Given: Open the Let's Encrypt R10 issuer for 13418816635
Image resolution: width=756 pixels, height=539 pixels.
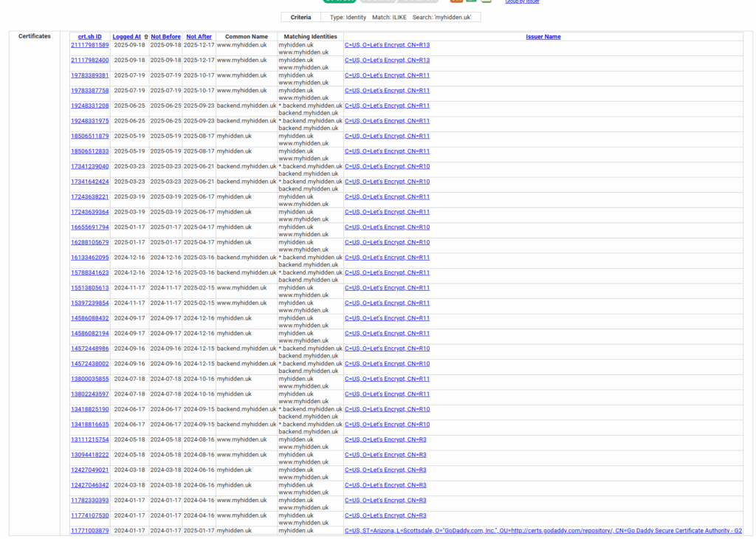Looking at the screenshot, I should (387, 425).
